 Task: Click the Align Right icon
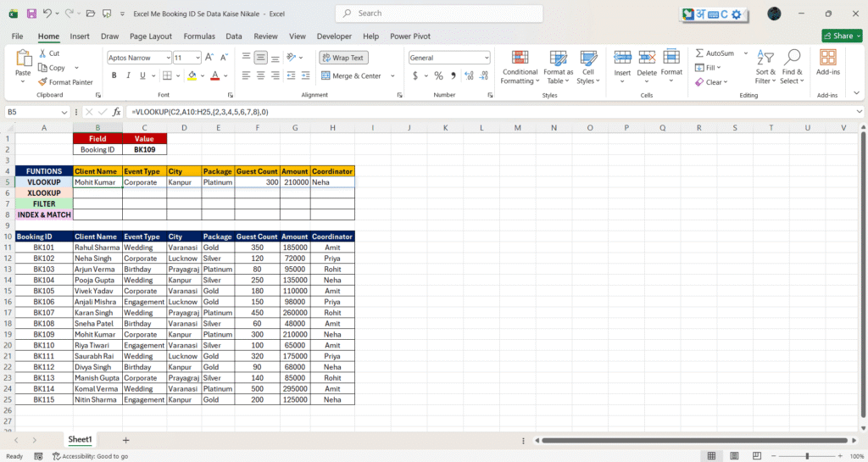coord(275,75)
